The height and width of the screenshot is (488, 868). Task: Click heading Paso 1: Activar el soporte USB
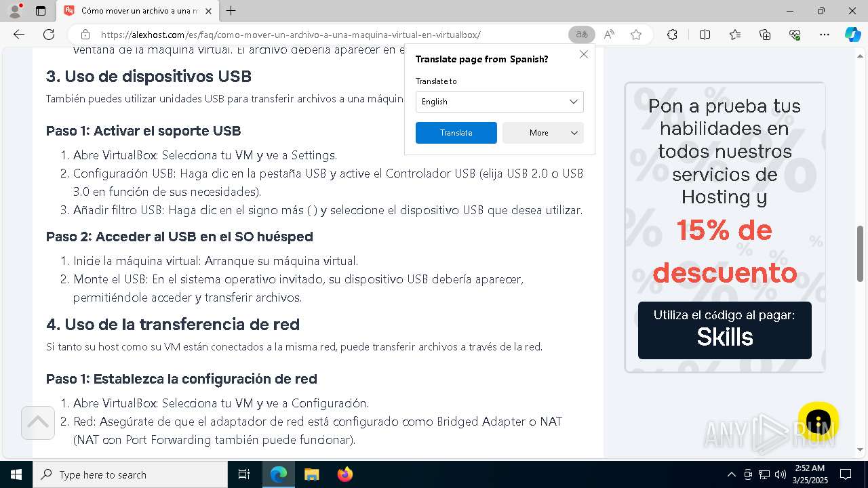click(143, 131)
